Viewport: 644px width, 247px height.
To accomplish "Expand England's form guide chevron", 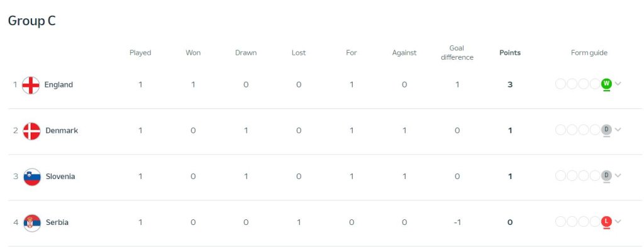I will 618,84.
